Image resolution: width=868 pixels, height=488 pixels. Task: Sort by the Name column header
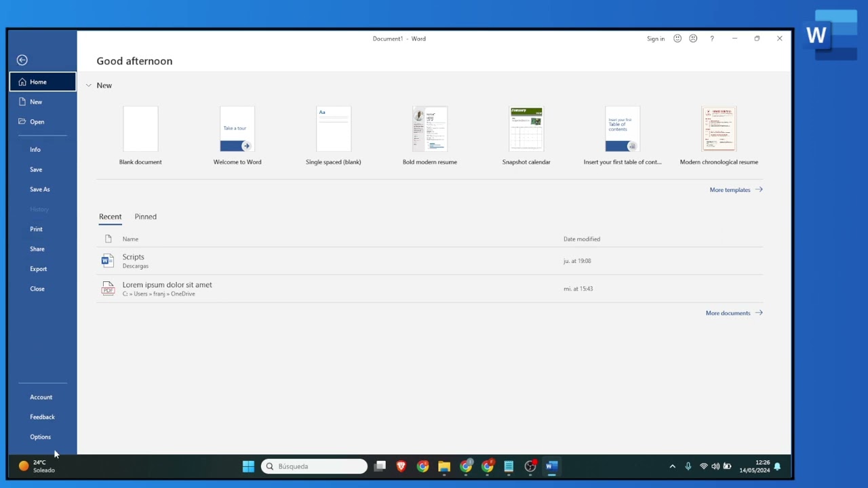point(130,239)
